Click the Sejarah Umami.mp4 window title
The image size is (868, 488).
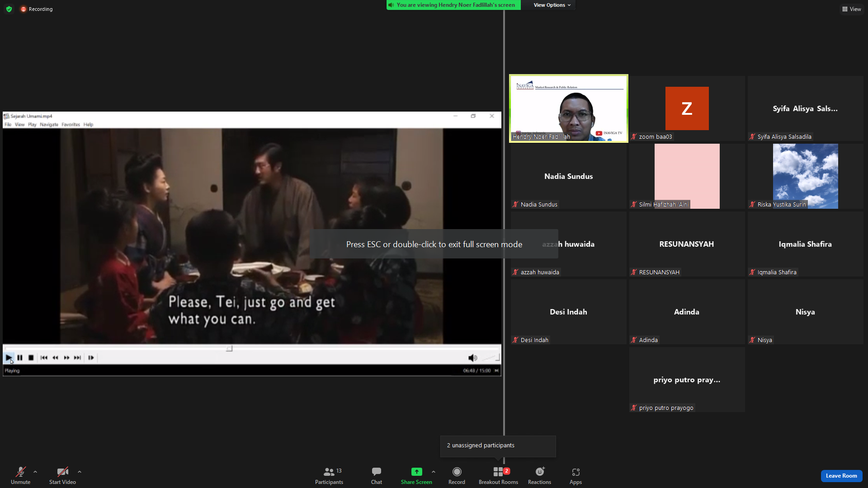point(31,116)
